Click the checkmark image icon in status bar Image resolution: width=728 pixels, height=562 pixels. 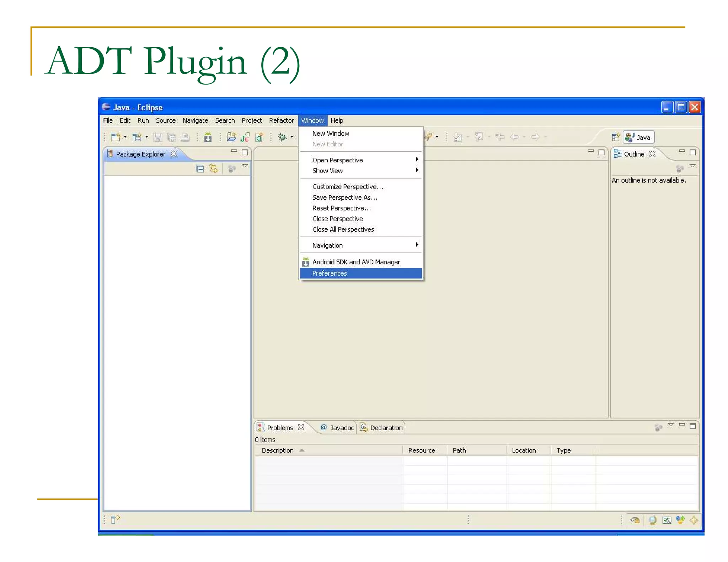point(667,520)
